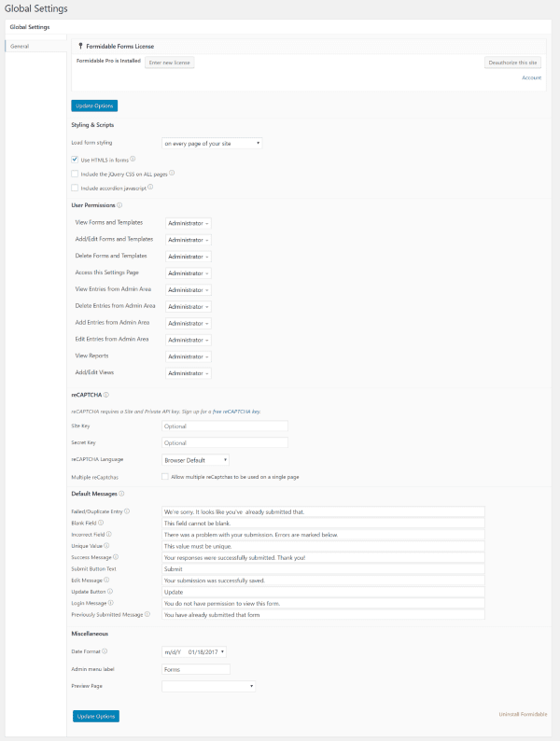Screen dimensions: 560x741
Task: Open the Date Format dropdown
Action: coord(194,651)
